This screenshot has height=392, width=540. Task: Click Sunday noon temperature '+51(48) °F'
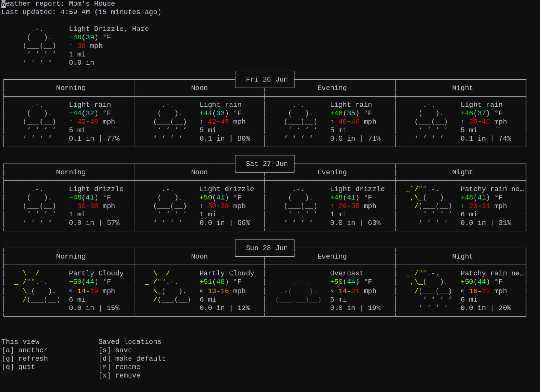[x=220, y=282]
